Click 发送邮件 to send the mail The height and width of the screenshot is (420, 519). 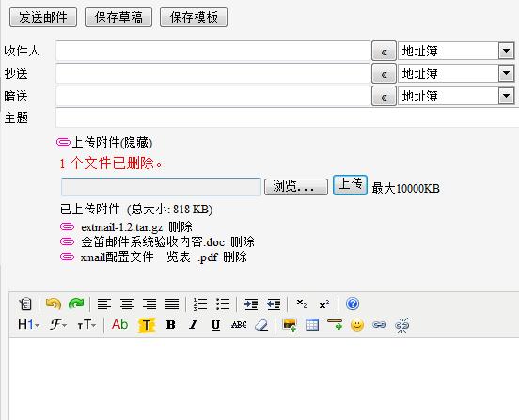[43, 17]
